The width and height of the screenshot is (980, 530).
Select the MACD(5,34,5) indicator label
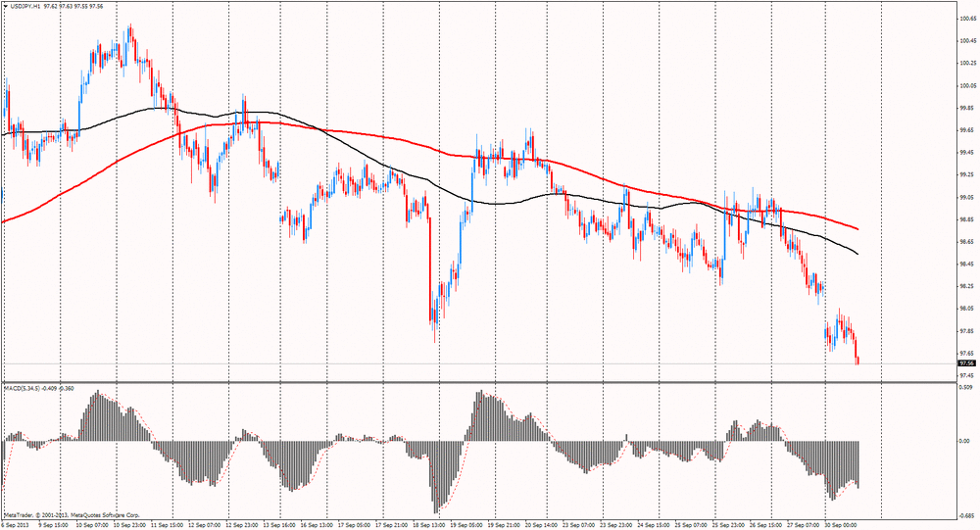(x=22, y=388)
